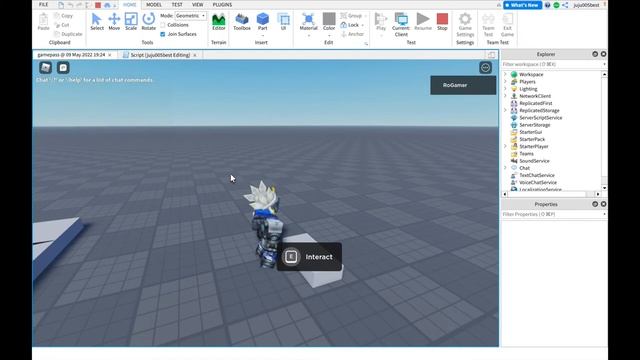Activate the Move tool
This screenshot has height=360, width=640.
coord(114,22)
